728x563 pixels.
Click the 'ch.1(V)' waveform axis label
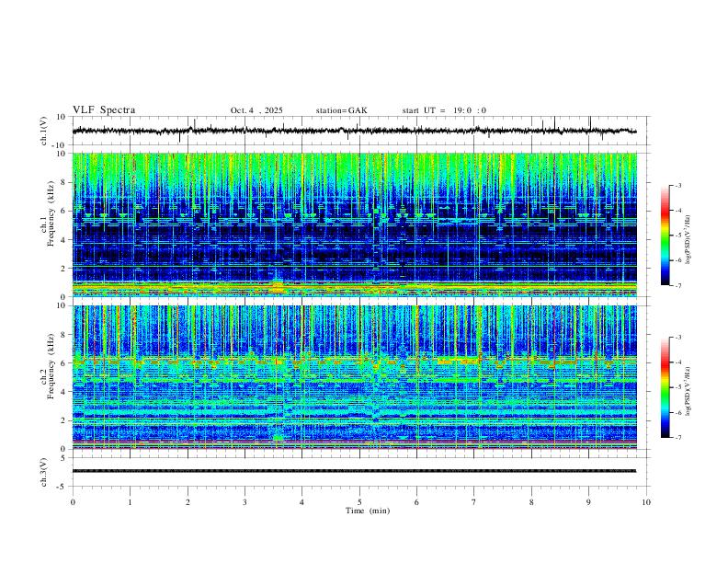44,131
